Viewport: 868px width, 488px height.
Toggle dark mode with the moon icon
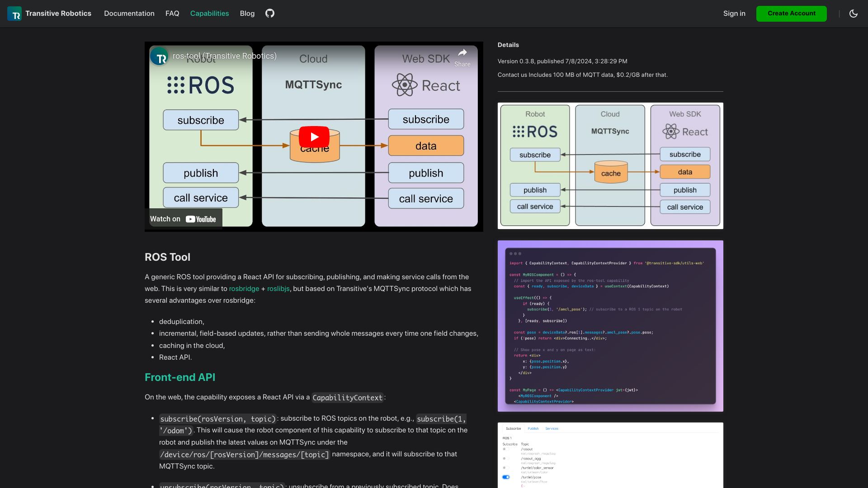(854, 14)
